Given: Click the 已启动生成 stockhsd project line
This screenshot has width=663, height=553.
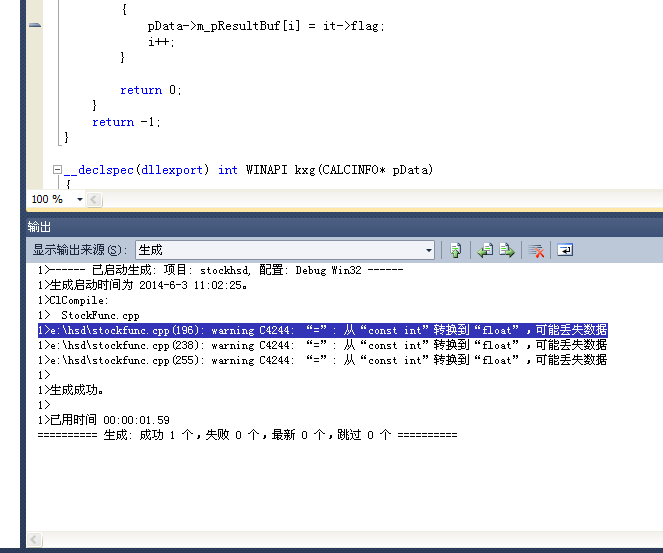Looking at the screenshot, I should pyautogui.click(x=220, y=270).
